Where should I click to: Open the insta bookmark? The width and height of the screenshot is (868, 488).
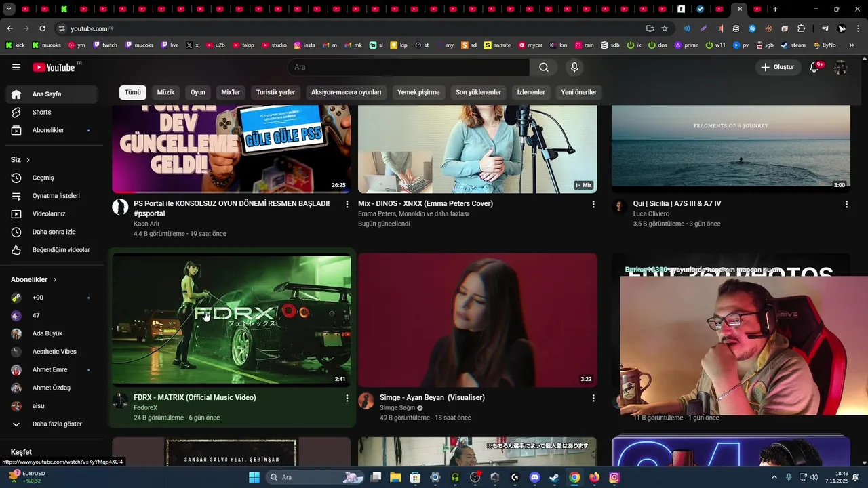pyautogui.click(x=304, y=45)
